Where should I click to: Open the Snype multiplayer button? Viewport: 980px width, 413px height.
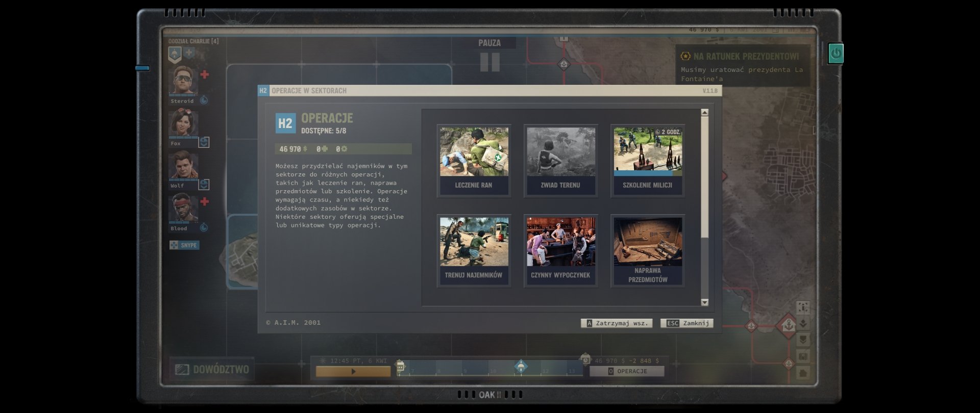(x=184, y=245)
